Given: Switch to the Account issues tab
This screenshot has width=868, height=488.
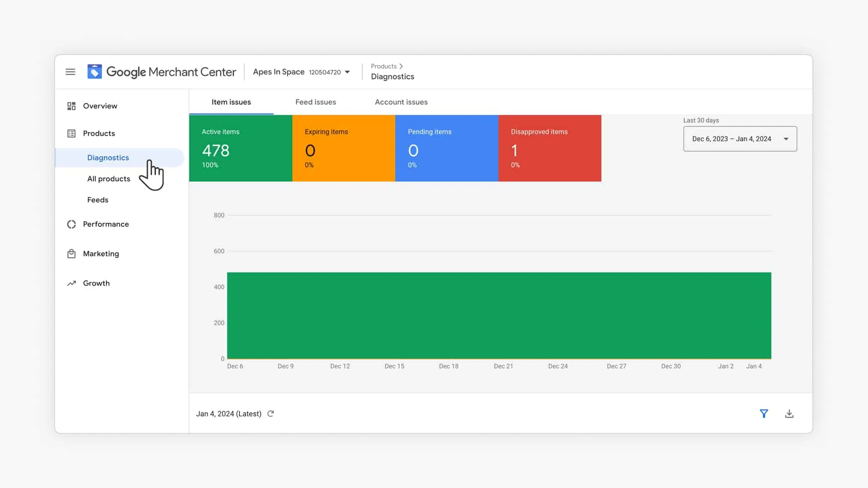Looking at the screenshot, I should (401, 102).
